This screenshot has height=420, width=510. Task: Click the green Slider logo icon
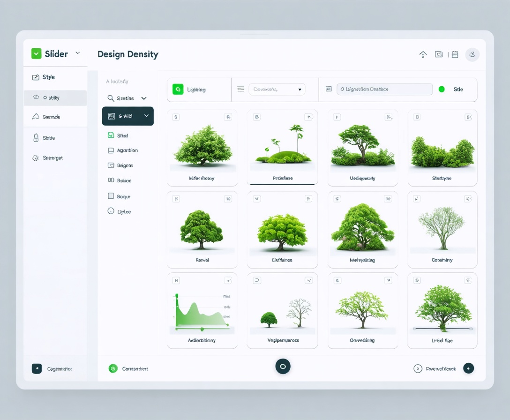[37, 53]
